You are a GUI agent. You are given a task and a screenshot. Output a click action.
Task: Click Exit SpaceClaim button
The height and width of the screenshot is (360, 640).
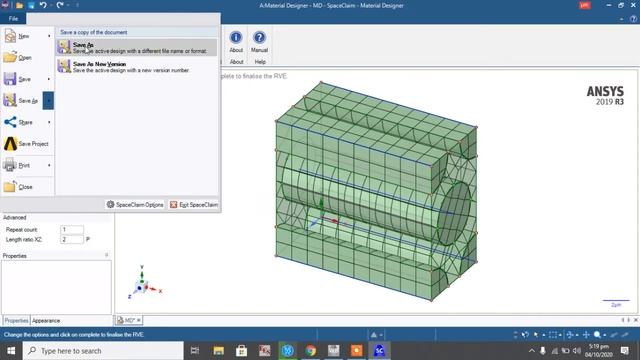pyautogui.click(x=194, y=204)
